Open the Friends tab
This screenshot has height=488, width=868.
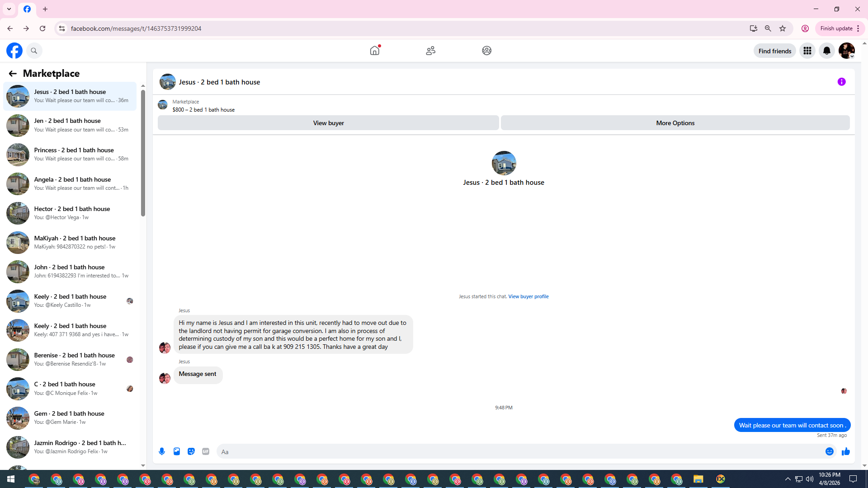coord(430,51)
